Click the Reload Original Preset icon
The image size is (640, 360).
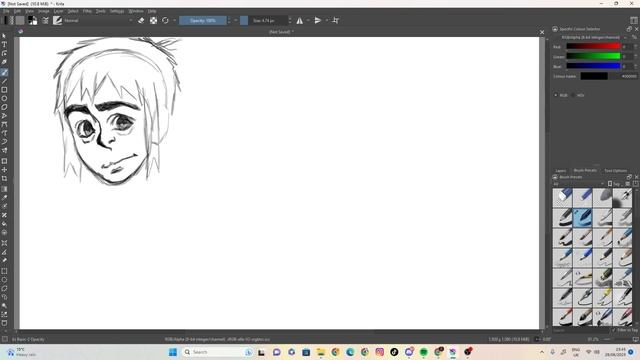[165, 20]
